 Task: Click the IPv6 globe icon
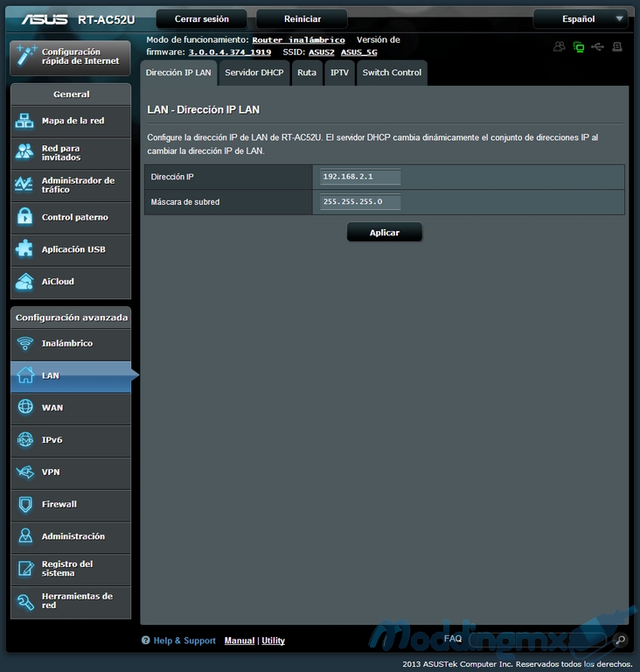click(25, 440)
